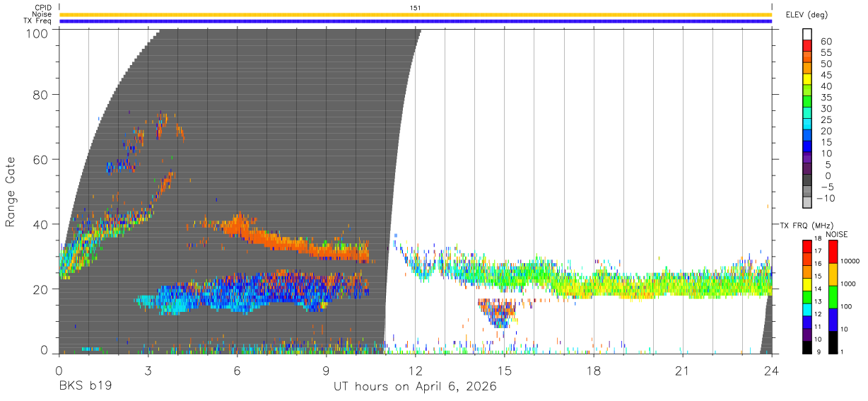Screen dimensions: 868x401
Task: Pick the yellow segment of TX FRQ bar
Action: point(807,284)
